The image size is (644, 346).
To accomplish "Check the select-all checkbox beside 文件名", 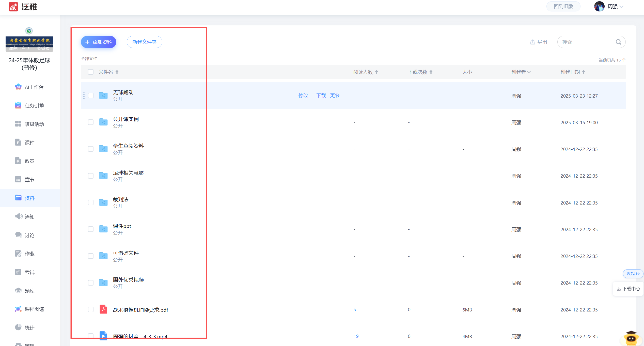I will tap(91, 72).
